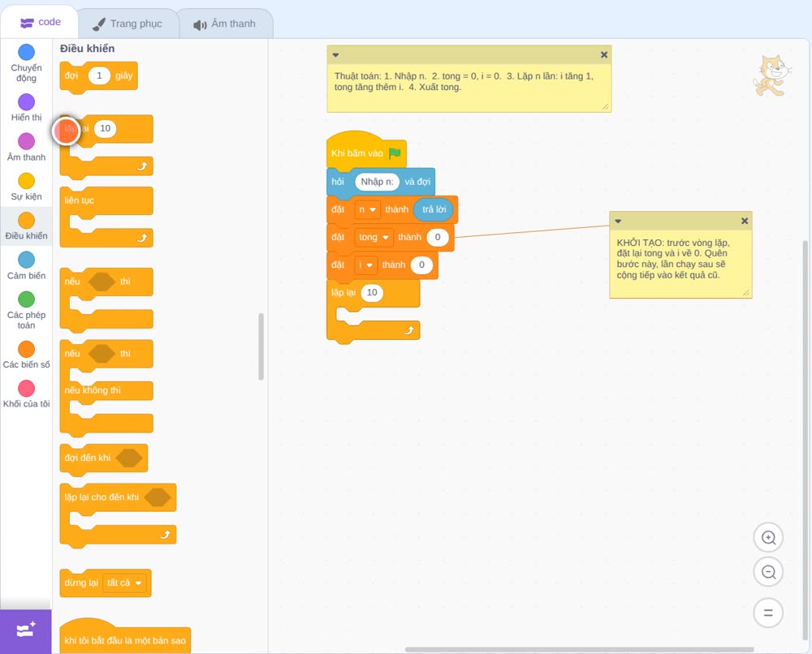
Task: Zoom in on the workspace
Action: coord(768,538)
